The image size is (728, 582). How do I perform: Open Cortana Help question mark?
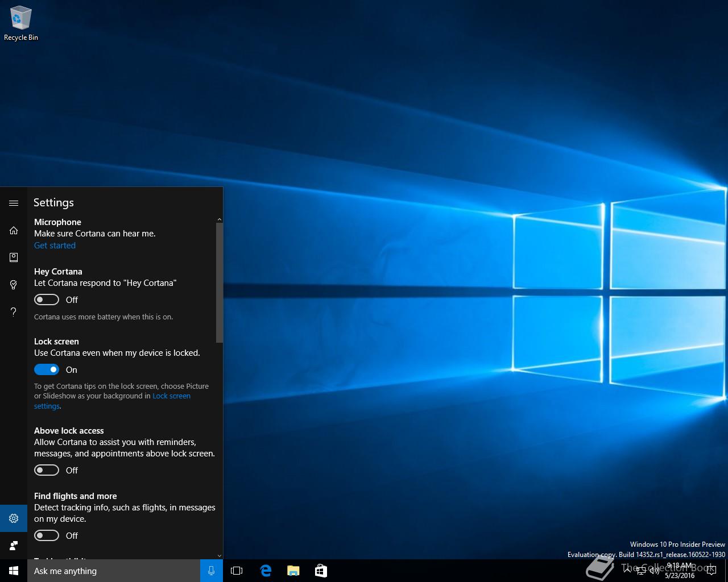pos(14,311)
